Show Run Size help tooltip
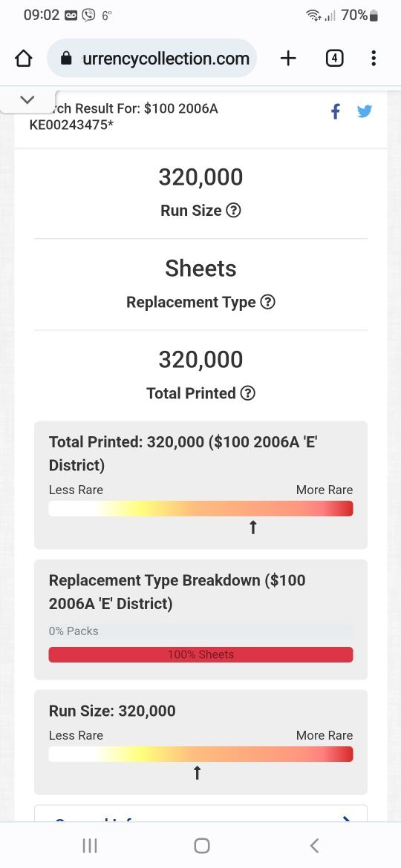The height and width of the screenshot is (868, 401). (x=234, y=211)
